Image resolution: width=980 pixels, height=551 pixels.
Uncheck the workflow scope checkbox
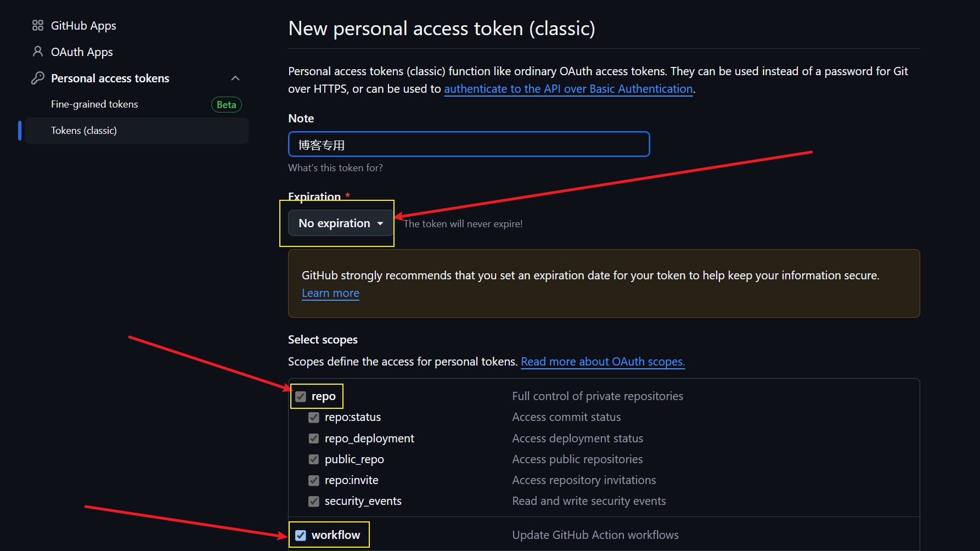click(x=301, y=535)
